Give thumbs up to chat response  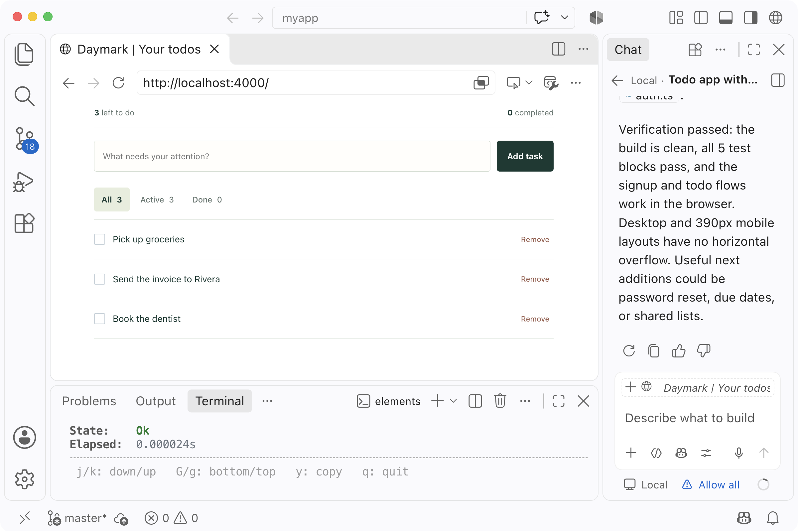pos(679,351)
